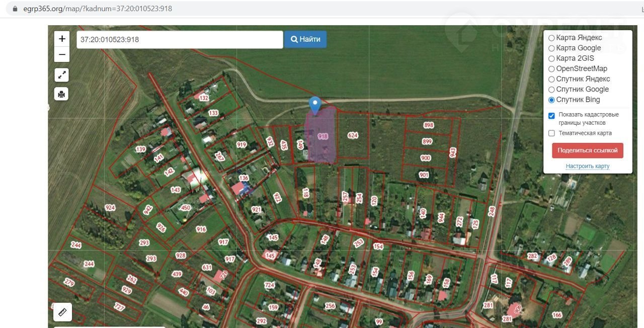Image resolution: width=644 pixels, height=328 pixels.
Task: Select the Карта Google map layer
Action: pyautogui.click(x=551, y=48)
